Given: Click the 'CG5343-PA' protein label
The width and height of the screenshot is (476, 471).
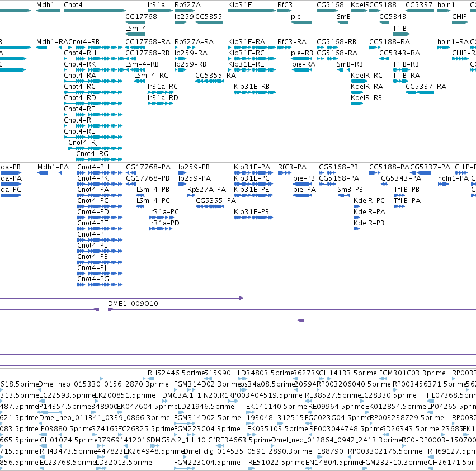Looking at the screenshot, I should [x=401, y=178].
